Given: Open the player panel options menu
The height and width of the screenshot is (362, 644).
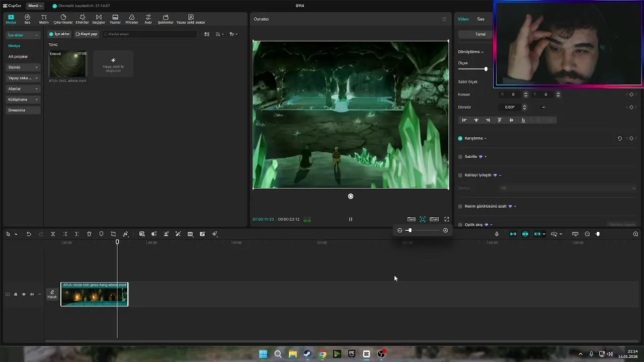Looking at the screenshot, I should pyautogui.click(x=444, y=19).
